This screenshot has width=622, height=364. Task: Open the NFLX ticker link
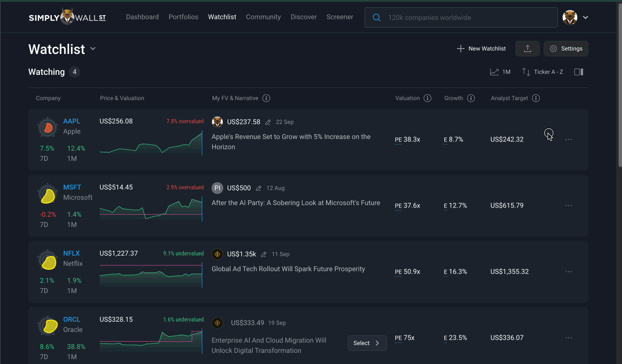71,253
